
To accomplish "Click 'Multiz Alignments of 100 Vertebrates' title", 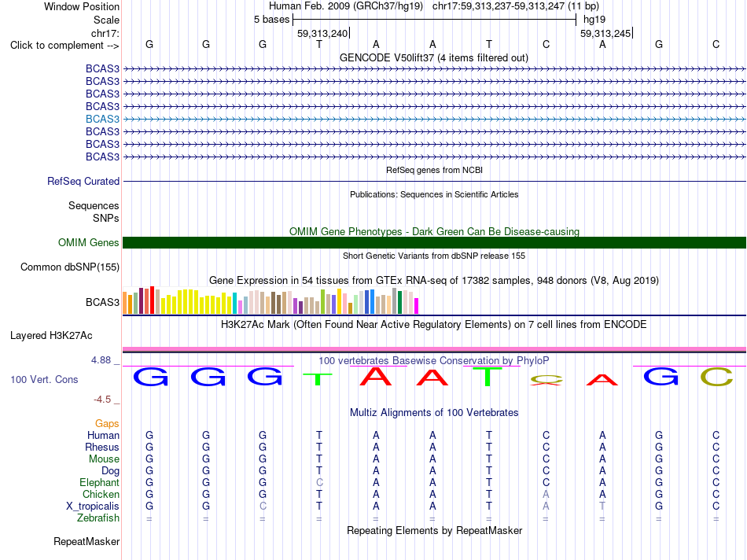I will [434, 413].
